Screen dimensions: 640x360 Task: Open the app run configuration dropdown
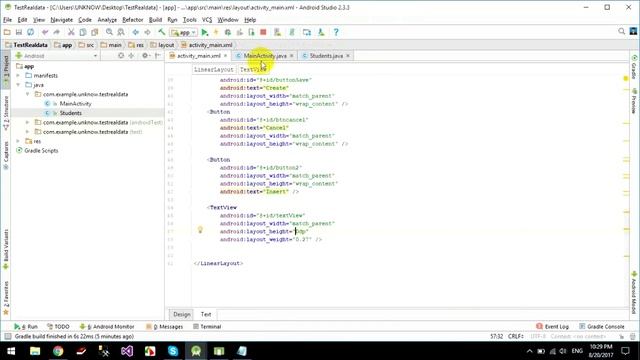[x=184, y=32]
